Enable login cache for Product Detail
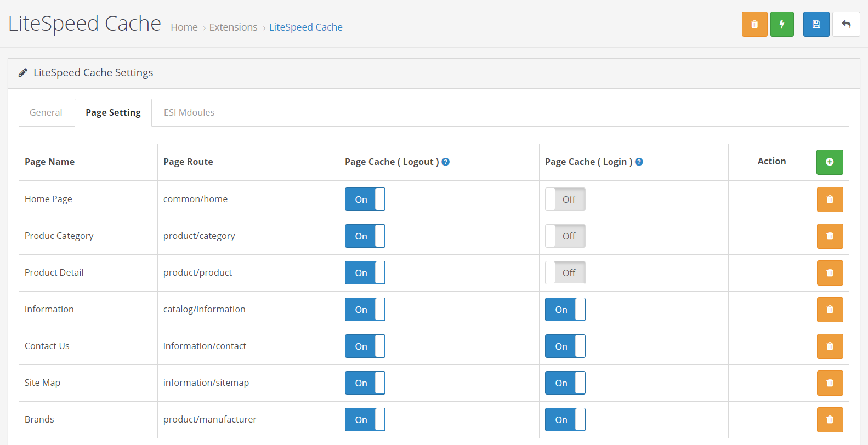Screen dimensions: 868x445 (565, 273)
